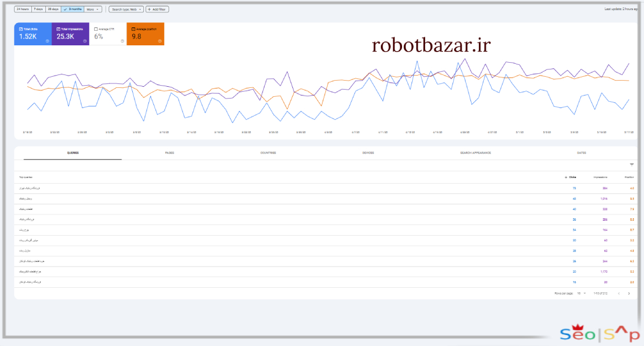
Task: Select the 28 days date range
Action: (53, 9)
